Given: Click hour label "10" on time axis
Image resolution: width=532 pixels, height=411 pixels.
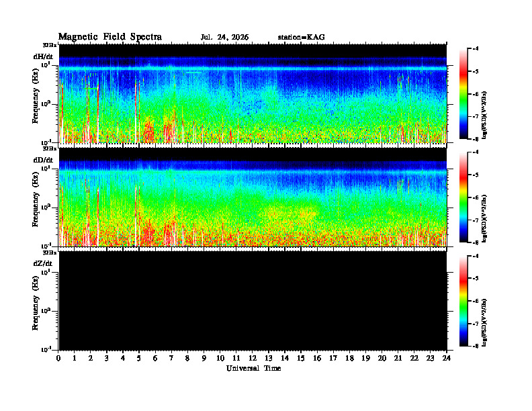Looking at the screenshot, I should tap(220, 359).
